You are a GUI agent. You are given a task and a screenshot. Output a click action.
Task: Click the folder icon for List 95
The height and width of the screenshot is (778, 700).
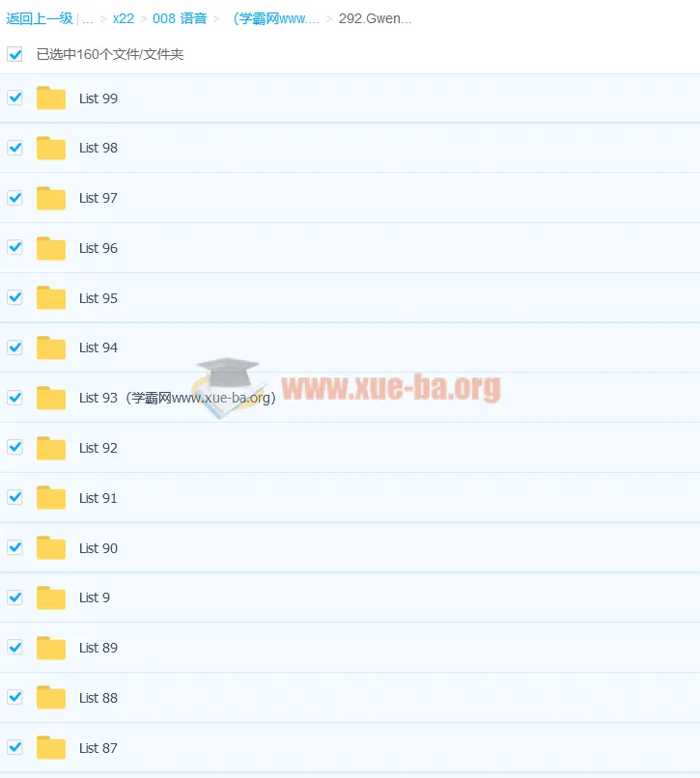tap(51, 298)
